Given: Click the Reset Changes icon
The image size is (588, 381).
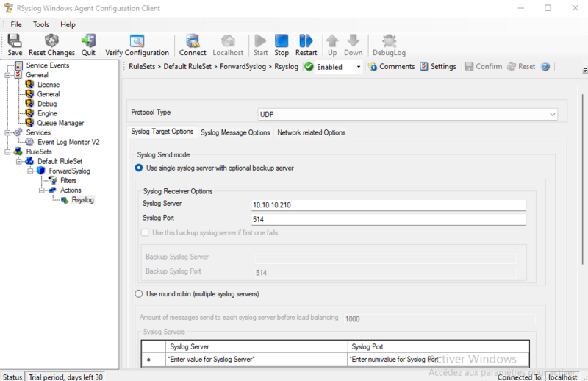Looking at the screenshot, I should [51, 45].
